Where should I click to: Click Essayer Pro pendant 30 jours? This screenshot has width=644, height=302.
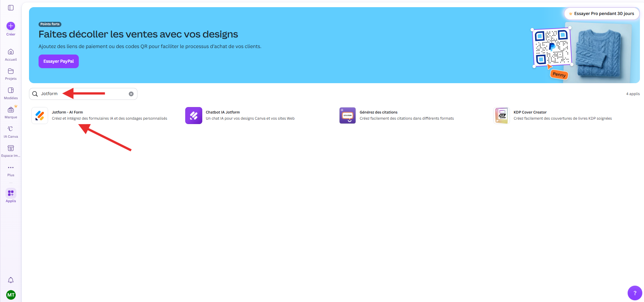[x=601, y=14]
